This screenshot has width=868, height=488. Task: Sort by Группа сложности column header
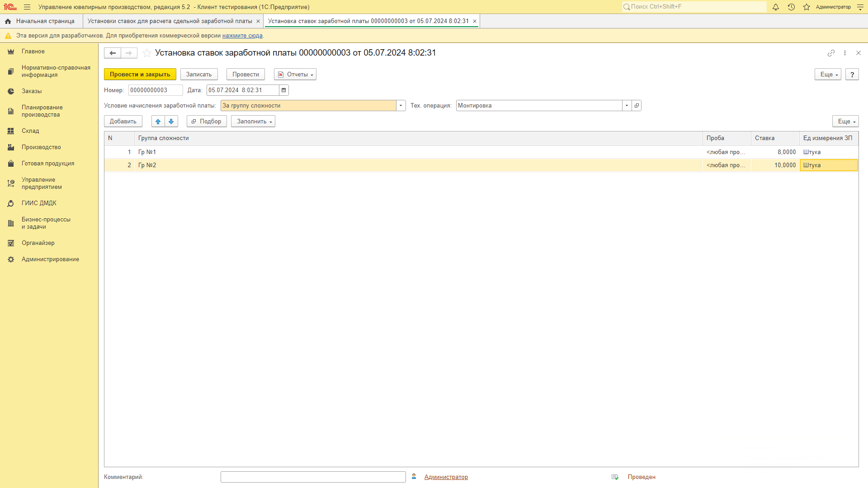click(419, 138)
